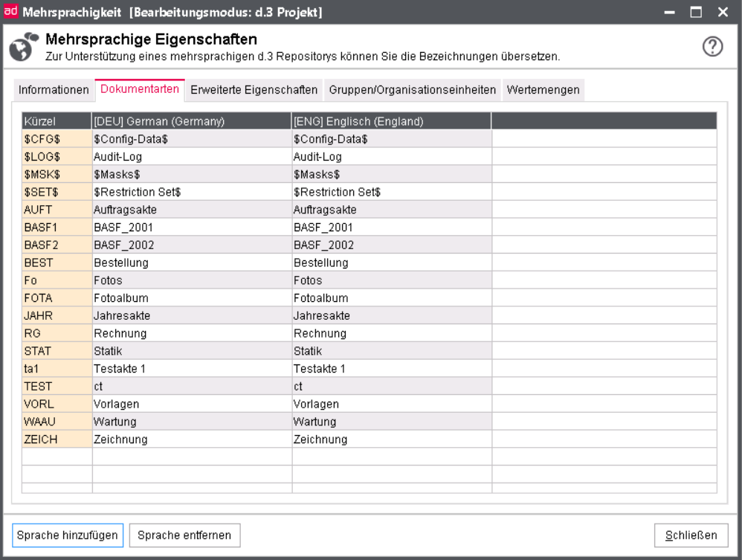This screenshot has width=742, height=560.
Task: Edit English cell Auftragsakte
Action: click(392, 210)
